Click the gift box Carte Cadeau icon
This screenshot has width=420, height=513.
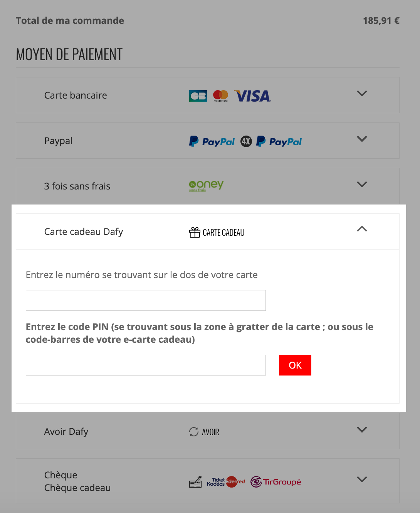[195, 232]
